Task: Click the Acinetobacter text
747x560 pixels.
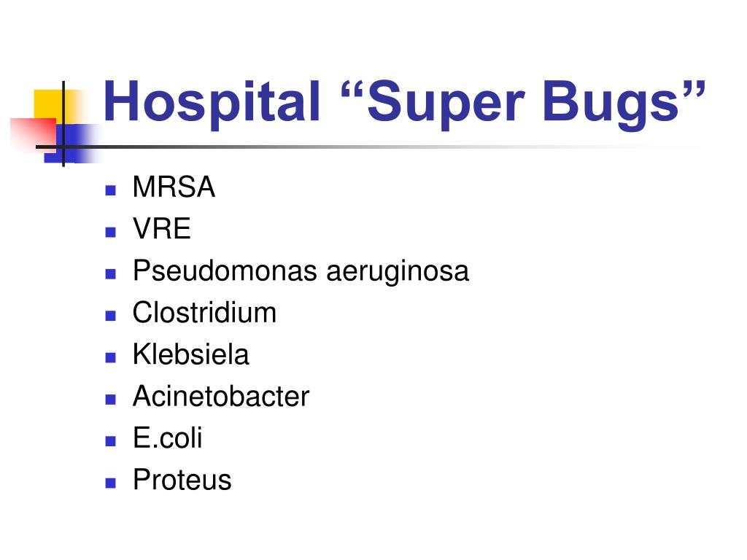Action: click(221, 396)
